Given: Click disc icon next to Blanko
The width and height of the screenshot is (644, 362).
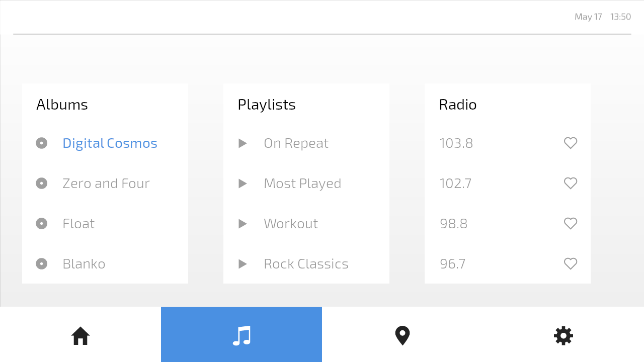Looking at the screenshot, I should coord(42,264).
